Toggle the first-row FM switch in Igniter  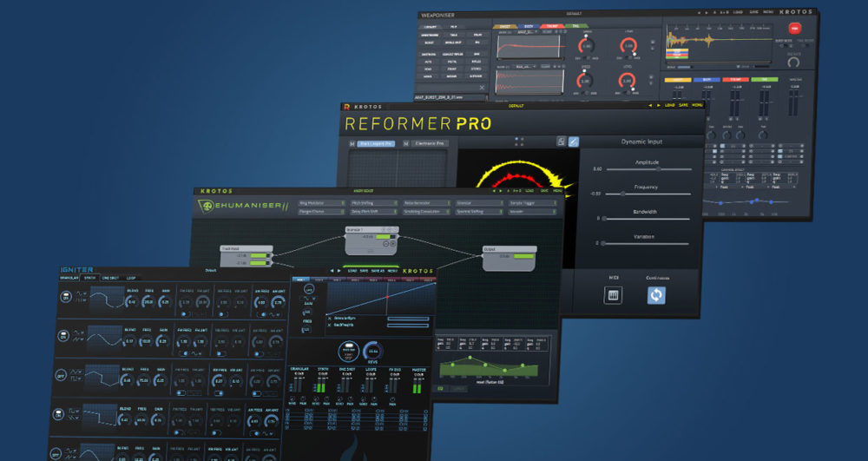tap(184, 313)
